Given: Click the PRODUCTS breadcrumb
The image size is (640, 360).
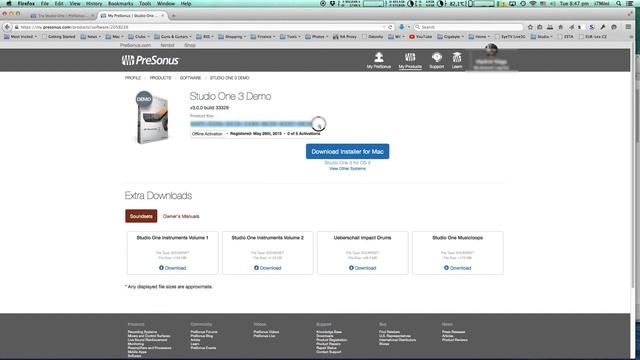Looking at the screenshot, I should [x=160, y=78].
